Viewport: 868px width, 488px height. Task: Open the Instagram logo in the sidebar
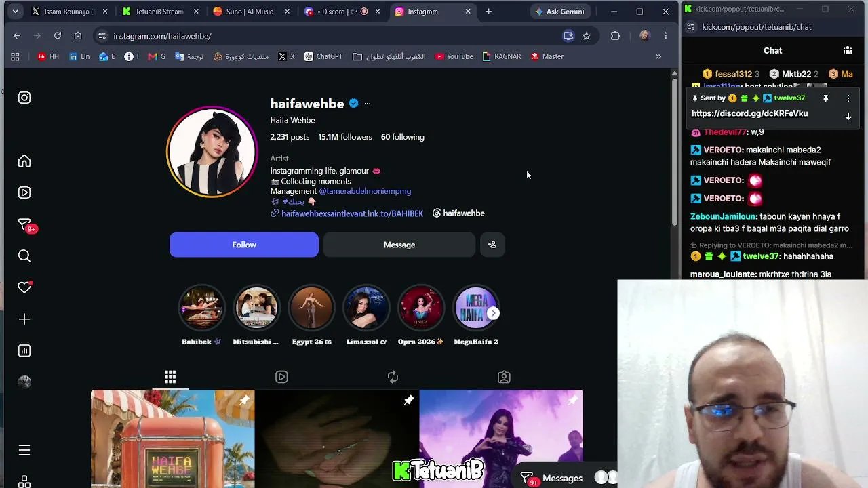point(24,98)
